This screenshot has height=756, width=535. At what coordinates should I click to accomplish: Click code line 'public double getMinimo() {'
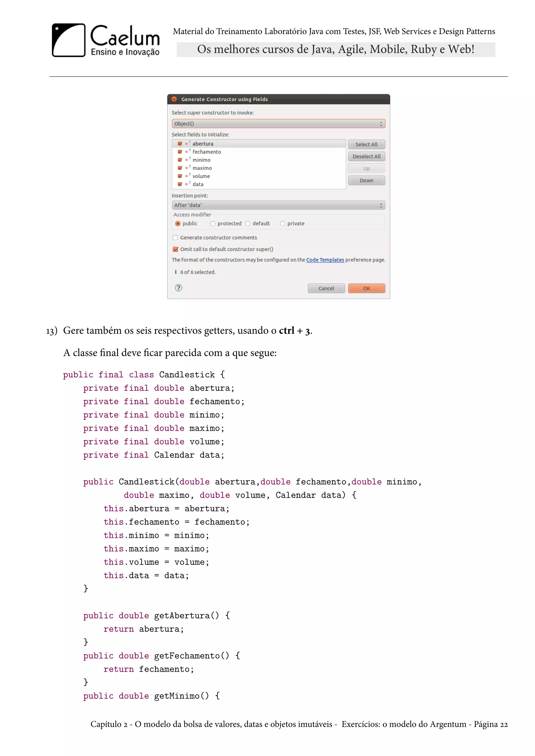(x=152, y=696)
